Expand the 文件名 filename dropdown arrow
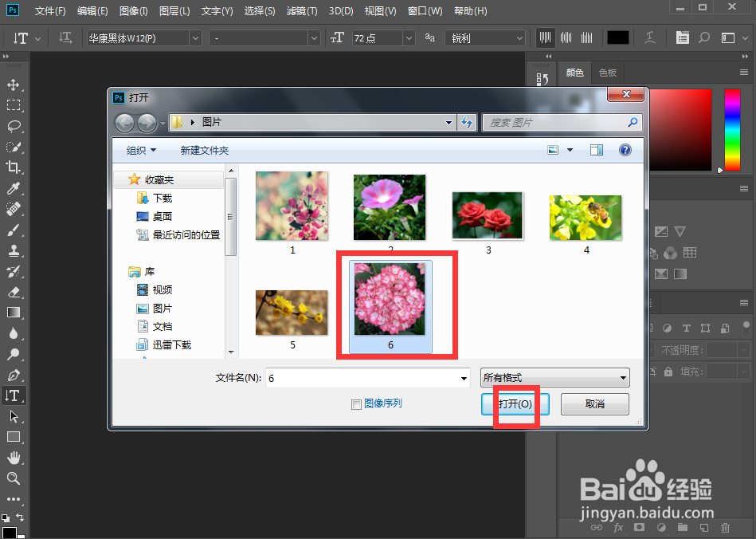This screenshot has height=539, width=756. (464, 378)
